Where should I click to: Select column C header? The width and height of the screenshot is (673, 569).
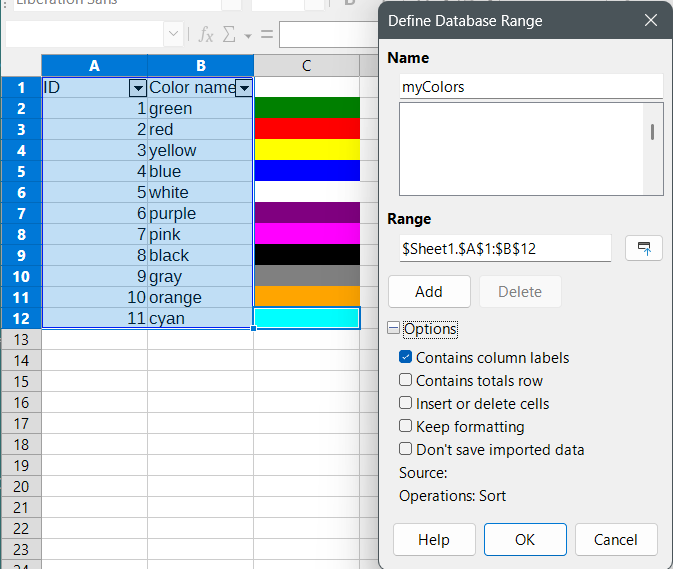coord(306,66)
